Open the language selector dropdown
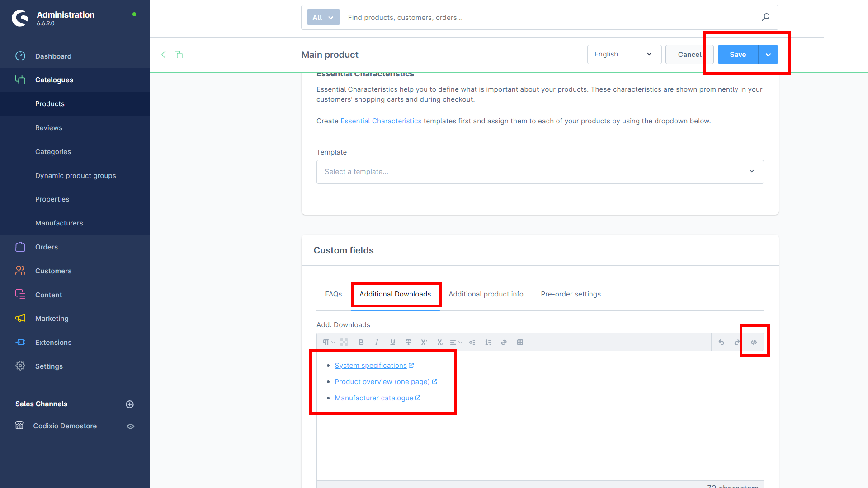 click(x=622, y=54)
